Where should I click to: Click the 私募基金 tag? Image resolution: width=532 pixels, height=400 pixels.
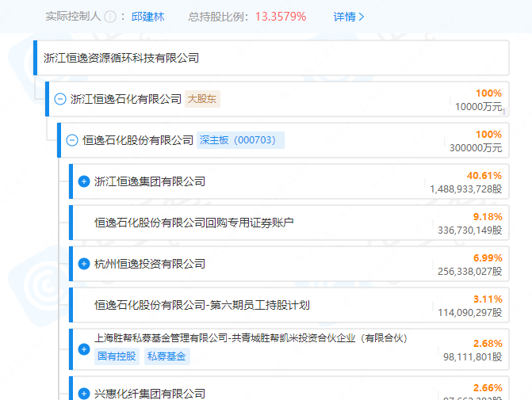coord(167,356)
